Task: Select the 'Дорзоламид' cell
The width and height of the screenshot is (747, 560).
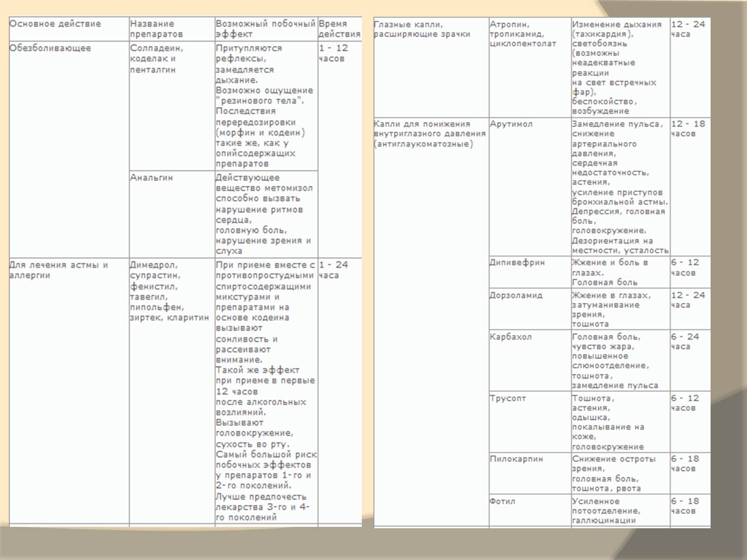Action: click(x=530, y=309)
